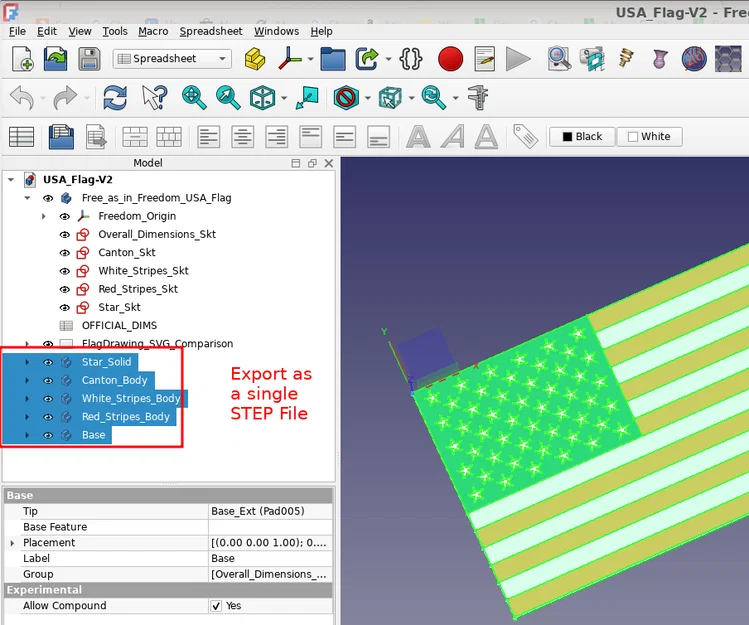Expand the White_Stripes_Body node

pos(27,399)
